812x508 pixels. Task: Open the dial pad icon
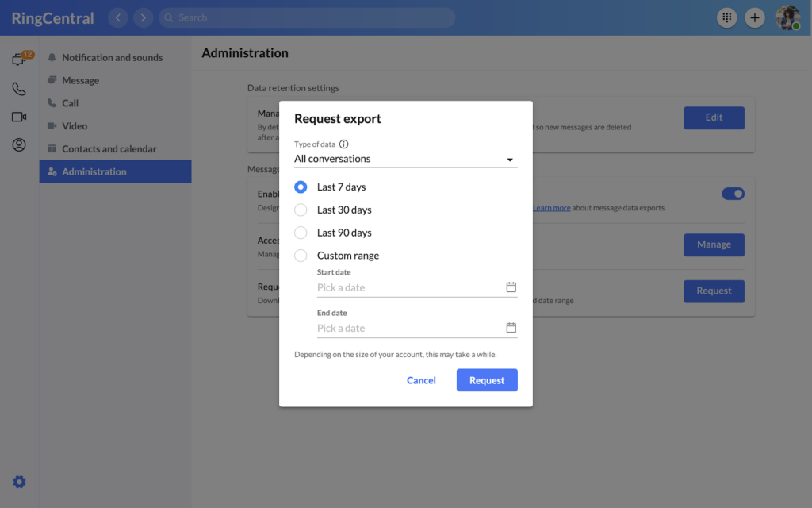pos(726,17)
